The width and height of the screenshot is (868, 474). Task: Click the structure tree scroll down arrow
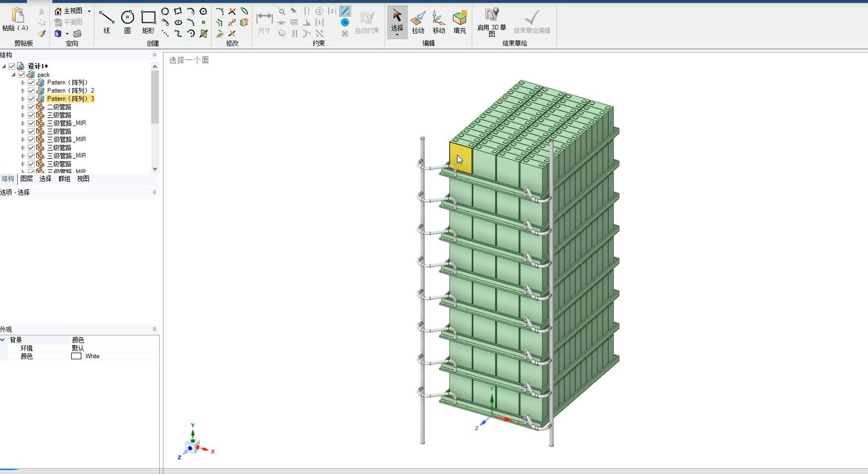coord(155,169)
